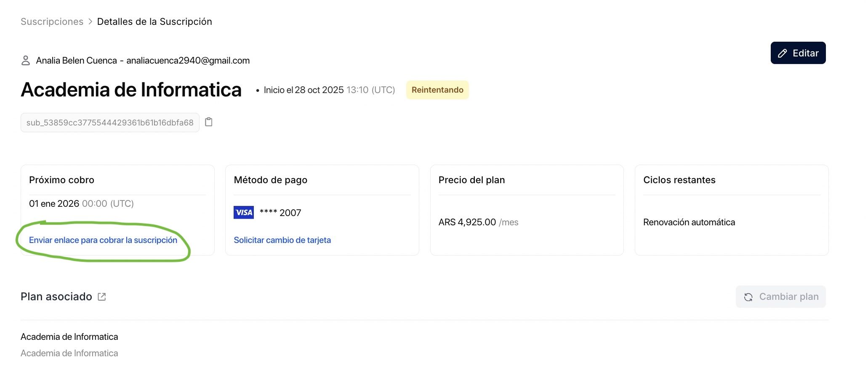Click the Cambiar plan button

(781, 297)
